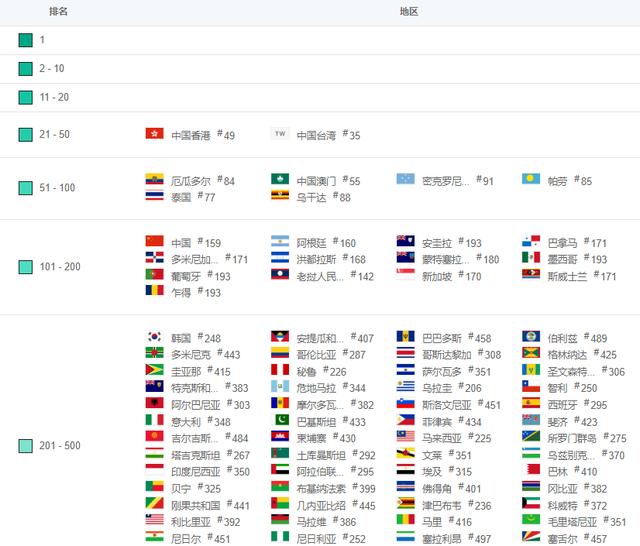Open the 老挝人民... #142 entry
The width and height of the screenshot is (640, 546).
coord(335,276)
